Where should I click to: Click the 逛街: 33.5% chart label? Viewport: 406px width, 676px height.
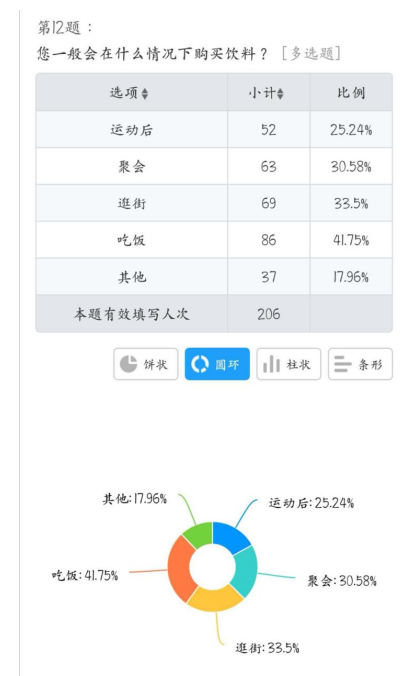[x=267, y=648]
